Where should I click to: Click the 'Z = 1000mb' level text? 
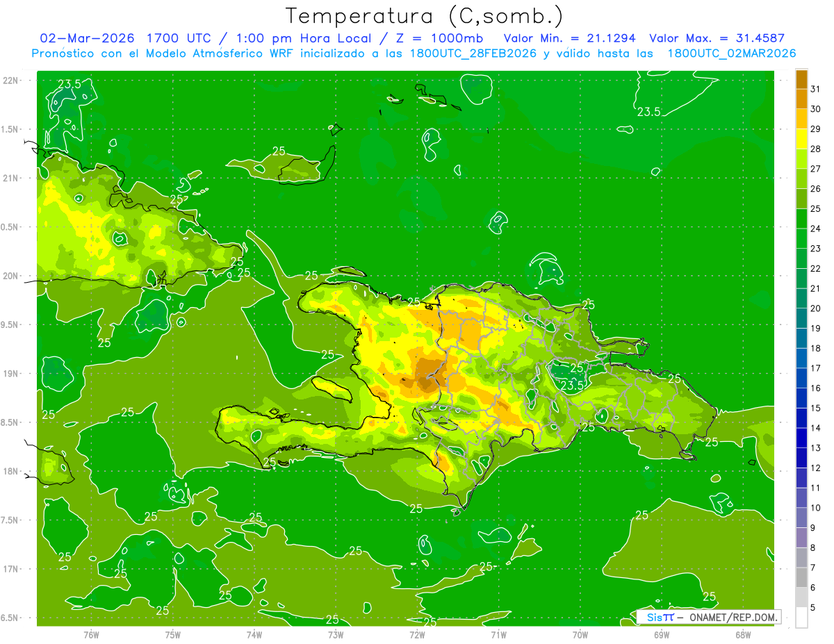440,38
